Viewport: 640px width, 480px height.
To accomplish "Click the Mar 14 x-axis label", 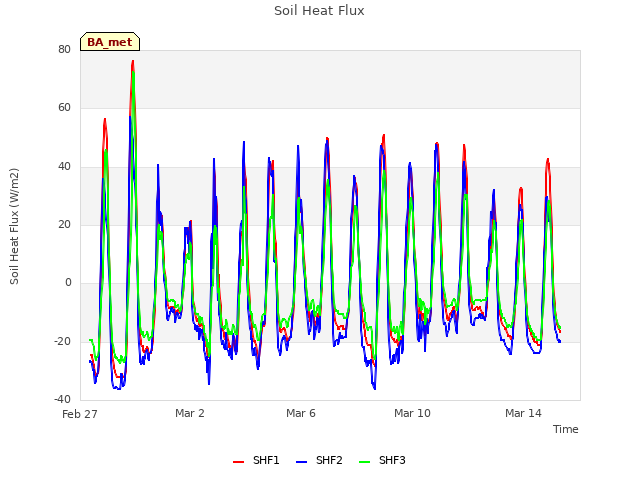I will click(x=523, y=413).
